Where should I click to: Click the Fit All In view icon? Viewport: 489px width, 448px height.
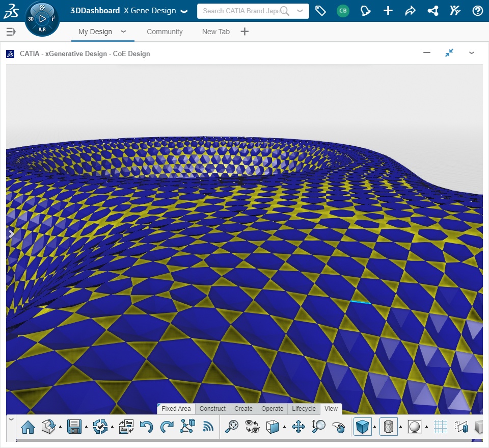pos(232,427)
